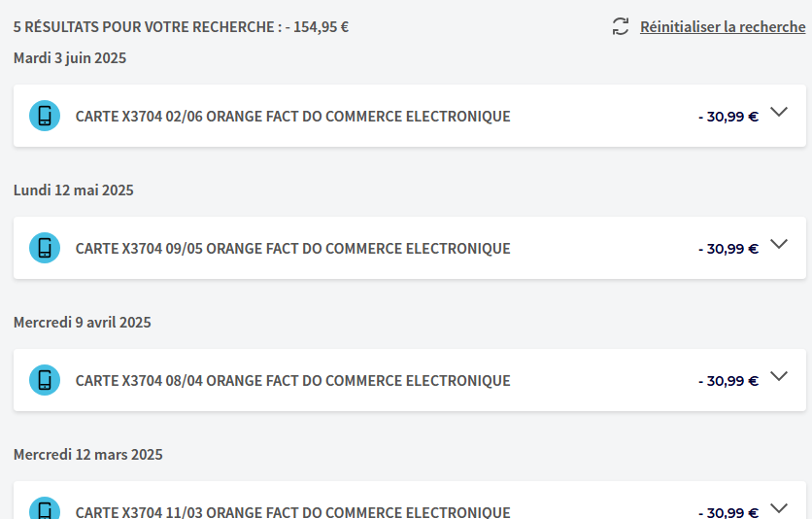Open the Réinitialiser la recherche link
This screenshot has height=519, width=812.
pos(723,27)
